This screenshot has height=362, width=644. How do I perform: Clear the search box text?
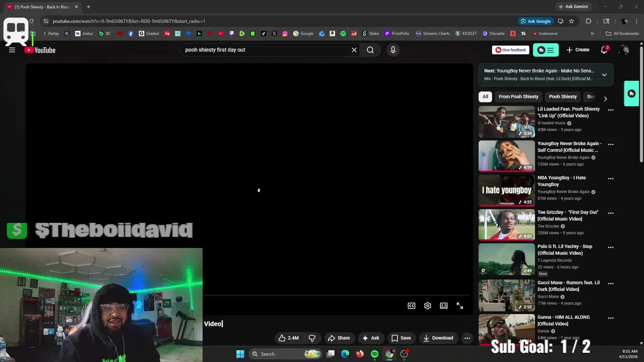point(354,50)
